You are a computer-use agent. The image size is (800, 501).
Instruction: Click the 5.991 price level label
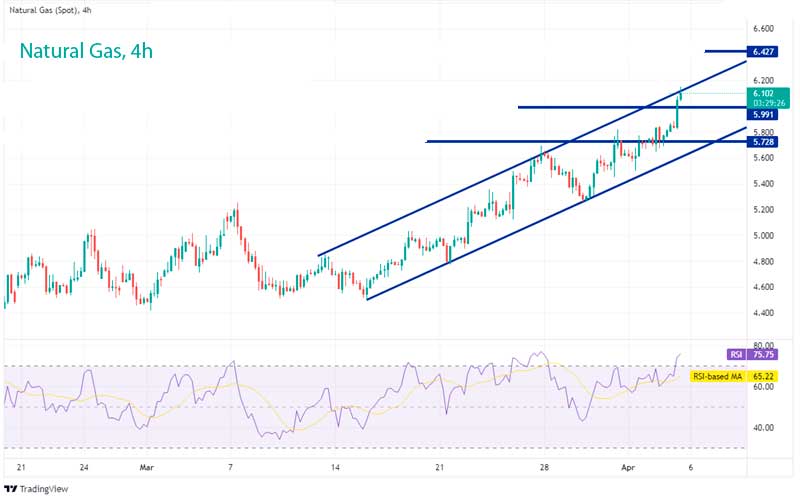[x=765, y=115]
